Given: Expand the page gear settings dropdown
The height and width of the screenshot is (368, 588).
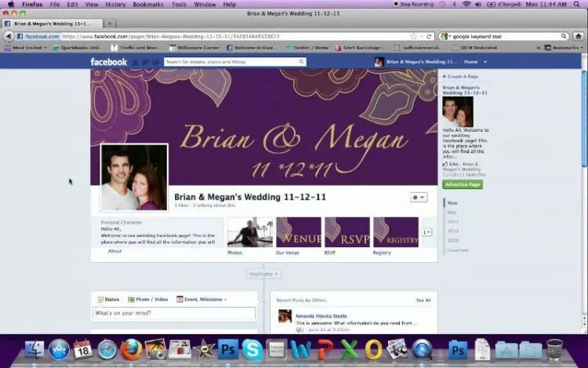Looking at the screenshot, I should pyautogui.click(x=419, y=197).
